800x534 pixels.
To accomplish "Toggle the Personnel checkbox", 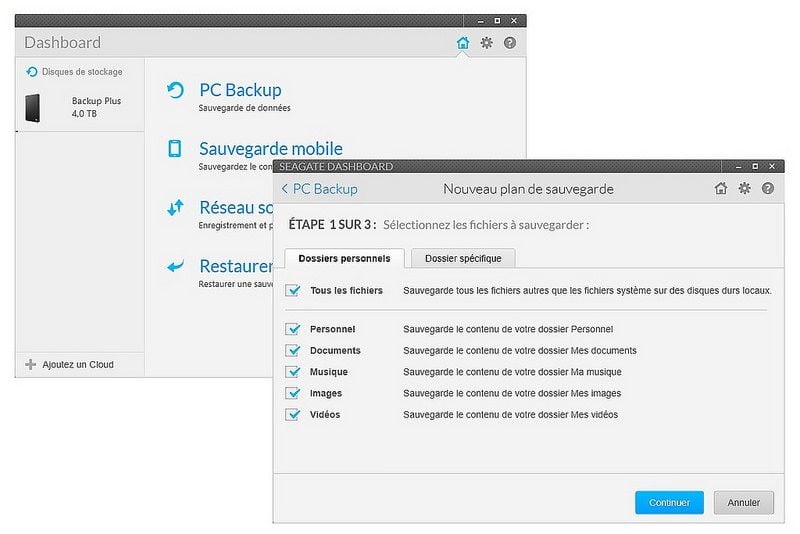I will click(x=293, y=329).
